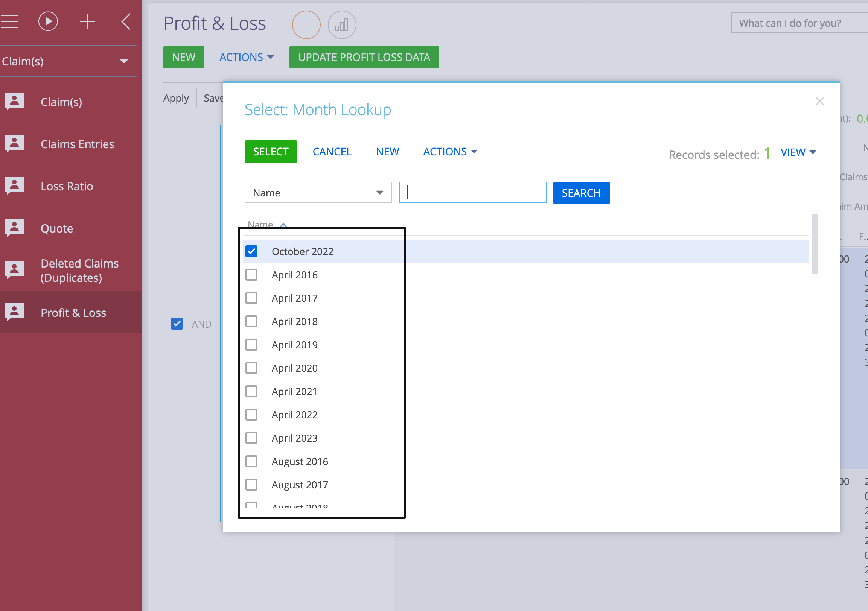Image resolution: width=868 pixels, height=611 pixels.
Task: Check the April 2018 checkbox
Action: (251, 322)
